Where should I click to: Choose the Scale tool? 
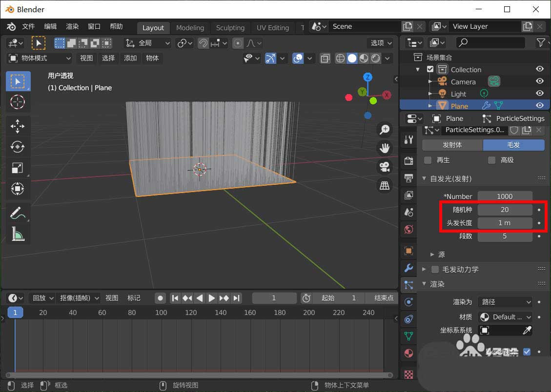tap(18, 168)
